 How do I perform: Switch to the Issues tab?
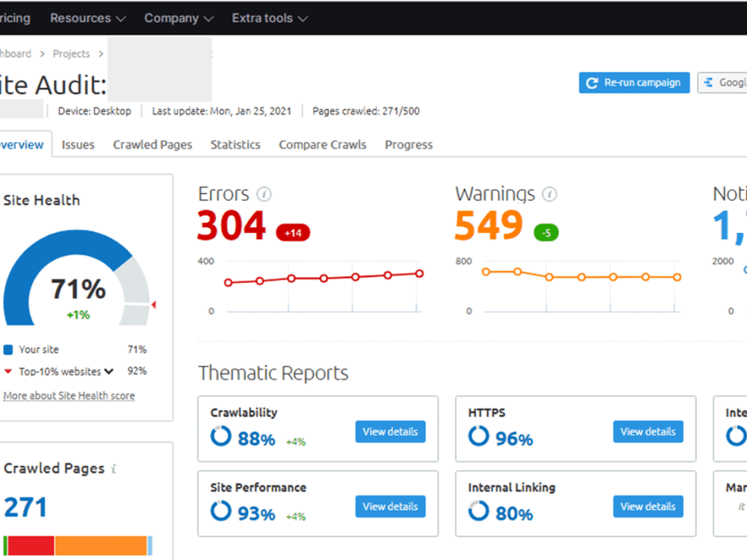pyautogui.click(x=78, y=145)
